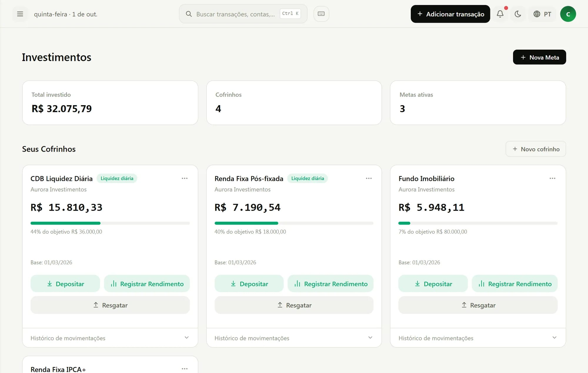Screen dimensions: 588x373
Task: Click the Ctrl K shortcut hint
Action: click(x=290, y=14)
